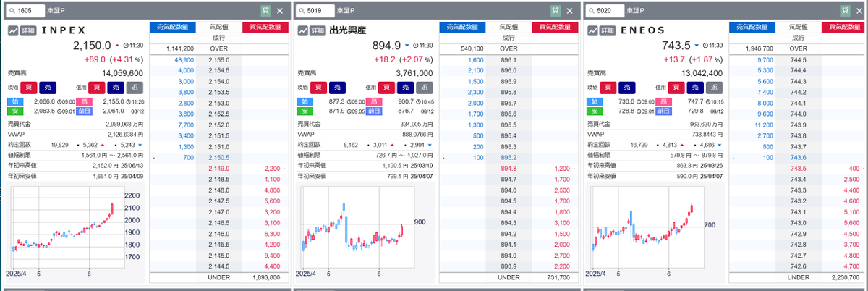Click the green 貸 icon in ENEOS panel

(x=845, y=11)
